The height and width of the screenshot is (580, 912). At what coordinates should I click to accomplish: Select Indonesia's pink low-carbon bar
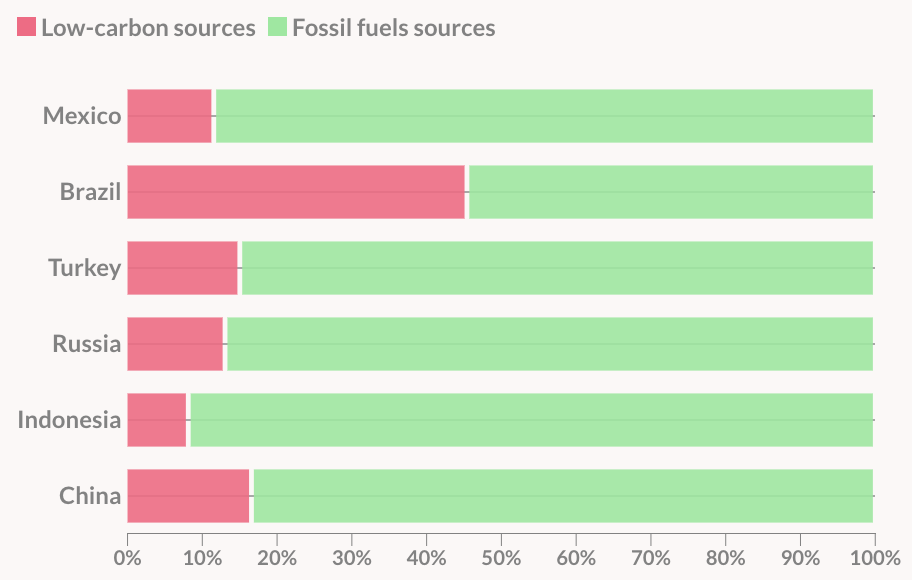click(x=157, y=420)
